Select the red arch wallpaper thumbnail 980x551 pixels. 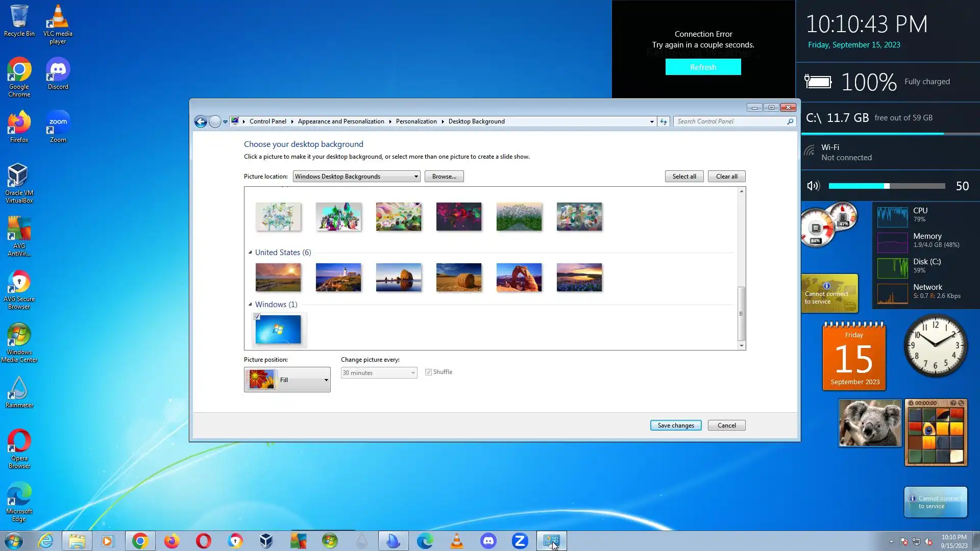coord(519,278)
